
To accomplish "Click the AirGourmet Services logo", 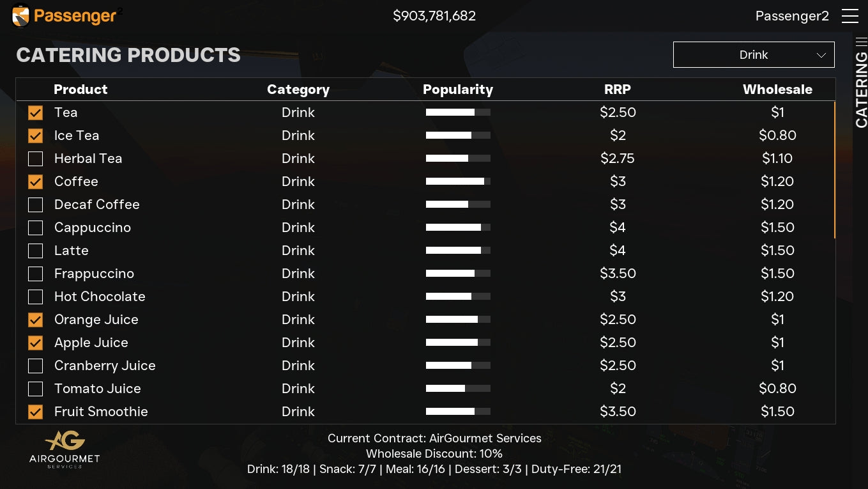I will [65, 449].
